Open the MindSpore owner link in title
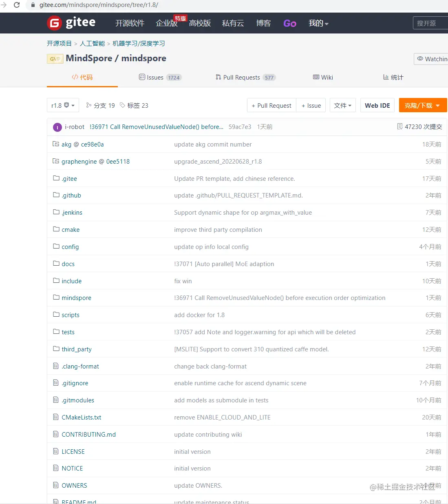448x504 pixels. [x=89, y=58]
